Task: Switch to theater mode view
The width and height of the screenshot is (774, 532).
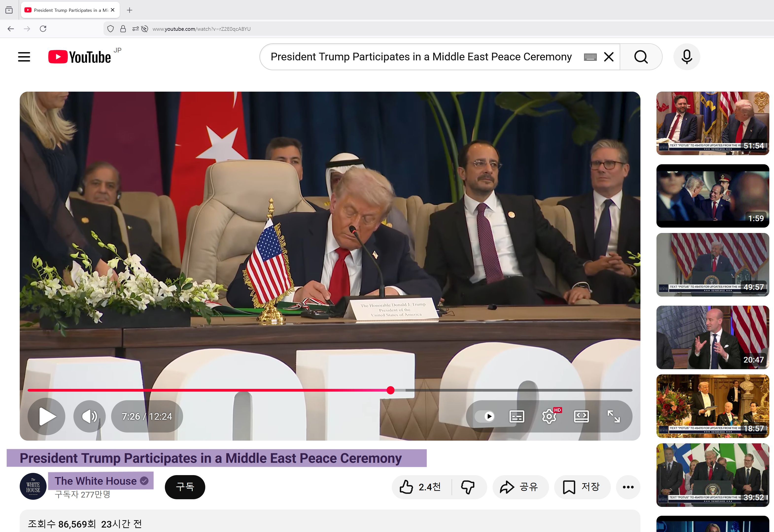Action: point(581,416)
